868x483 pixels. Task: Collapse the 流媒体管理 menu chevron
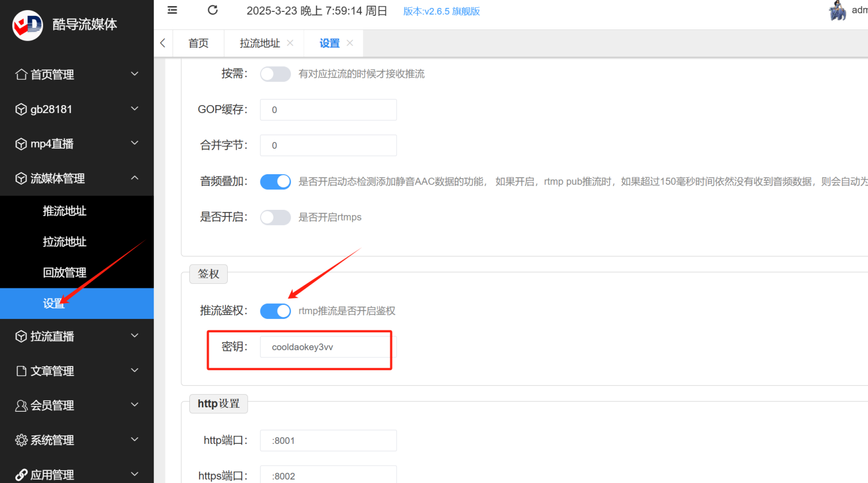pyautogui.click(x=134, y=178)
